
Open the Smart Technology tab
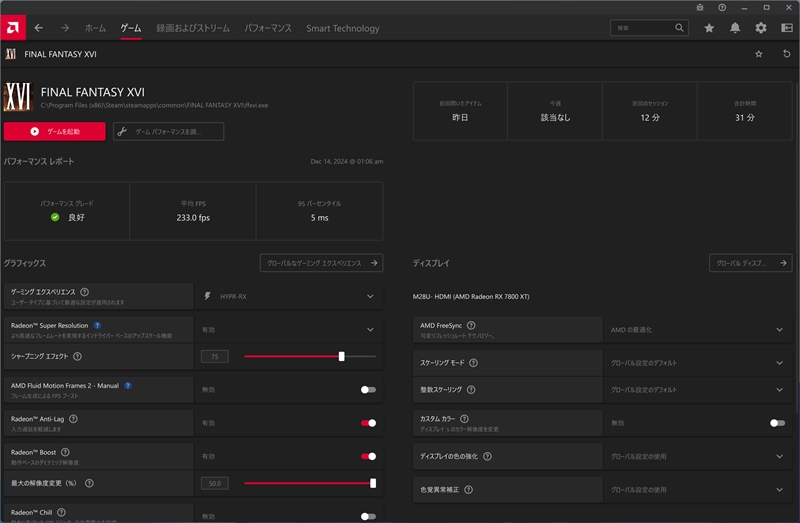(343, 29)
